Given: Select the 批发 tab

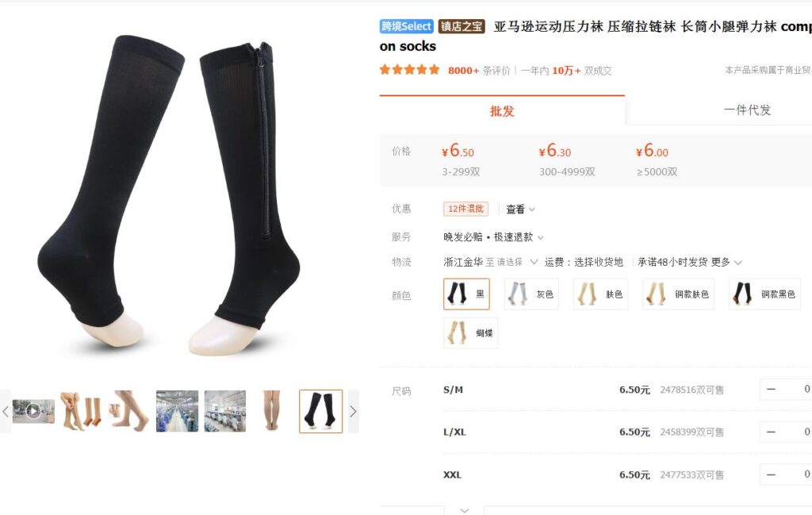Looking at the screenshot, I should (x=502, y=111).
